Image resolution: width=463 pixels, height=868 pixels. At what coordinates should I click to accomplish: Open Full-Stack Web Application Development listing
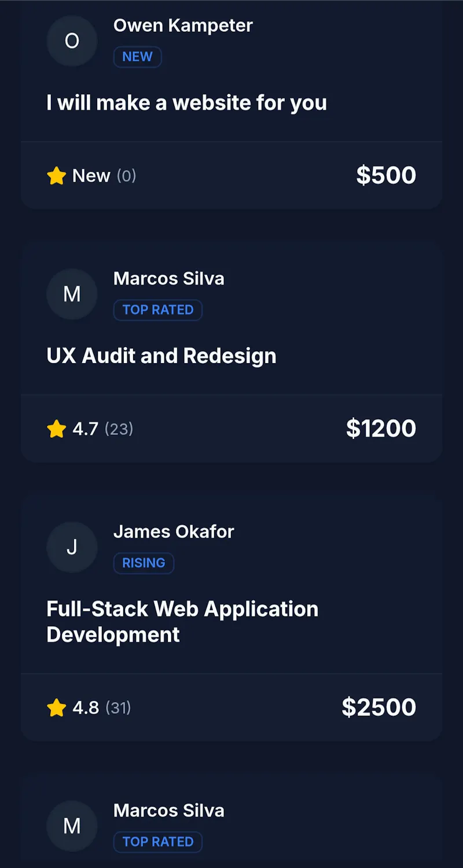[x=182, y=622]
